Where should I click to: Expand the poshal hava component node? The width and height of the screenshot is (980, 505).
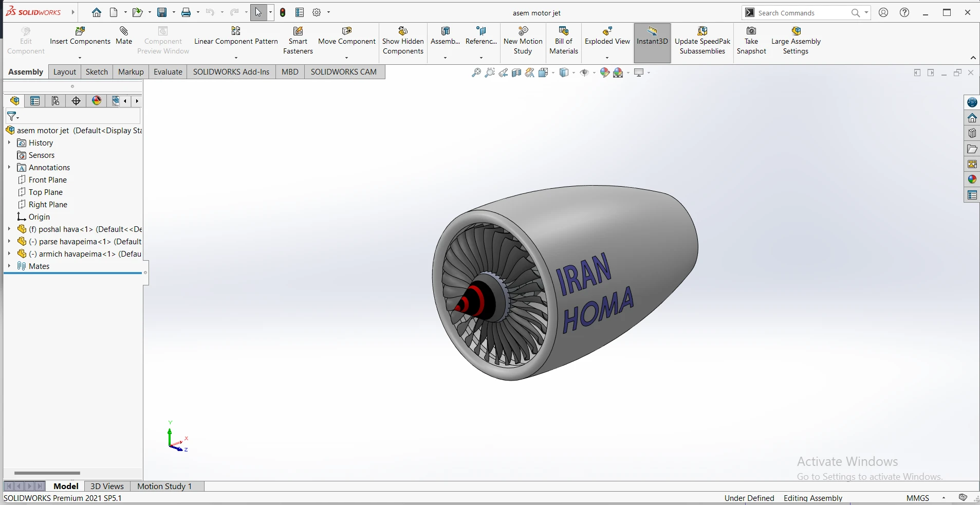click(9, 229)
